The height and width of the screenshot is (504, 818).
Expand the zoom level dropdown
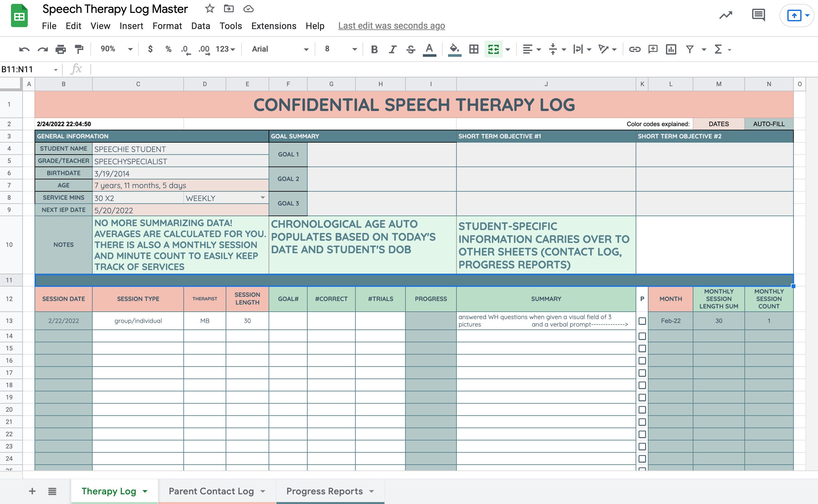[x=130, y=49]
